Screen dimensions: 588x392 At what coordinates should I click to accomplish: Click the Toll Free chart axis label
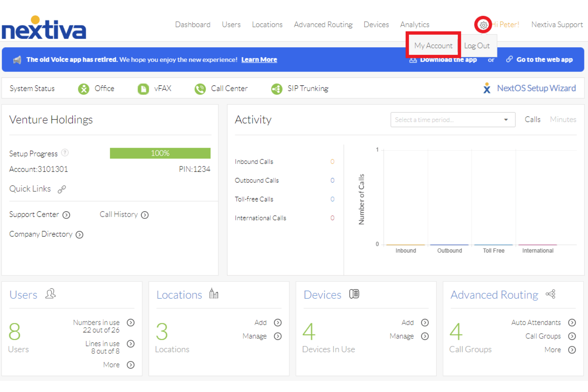[493, 251]
